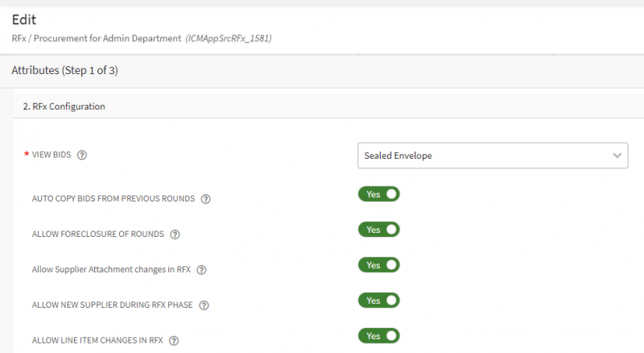Viewport: 644px width, 353px height.
Task: Click the ALLOW LINE ITEM CHANGES IN RFX label
Action: coord(97,341)
